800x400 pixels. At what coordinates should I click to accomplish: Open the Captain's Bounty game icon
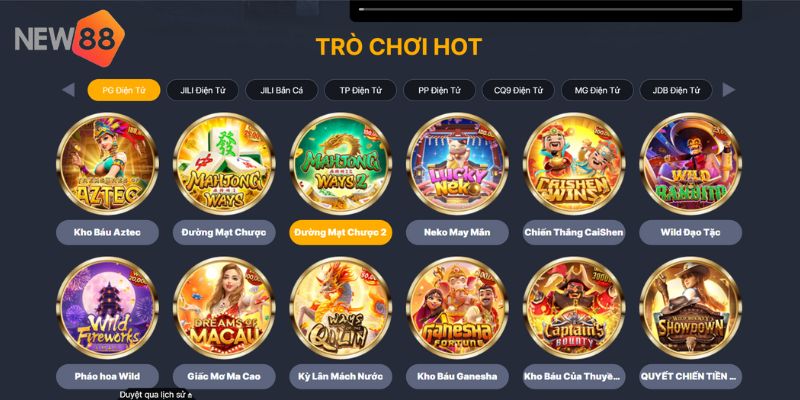tap(573, 308)
